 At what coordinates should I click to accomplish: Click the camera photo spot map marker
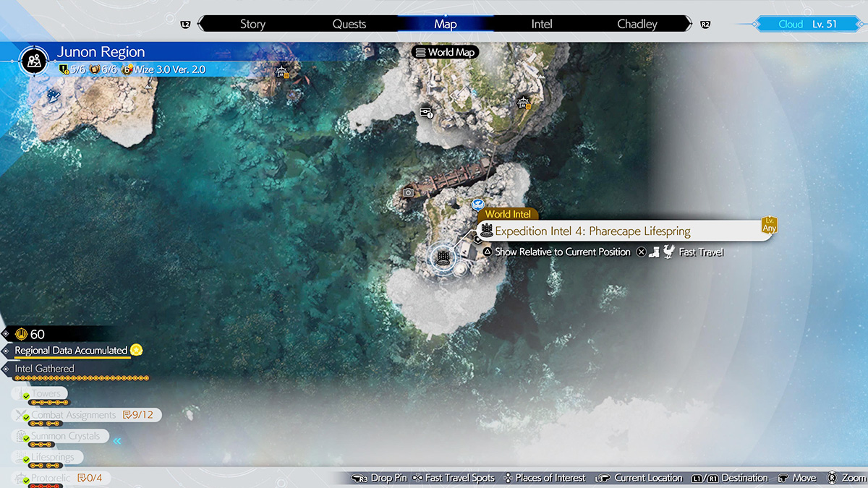(409, 192)
